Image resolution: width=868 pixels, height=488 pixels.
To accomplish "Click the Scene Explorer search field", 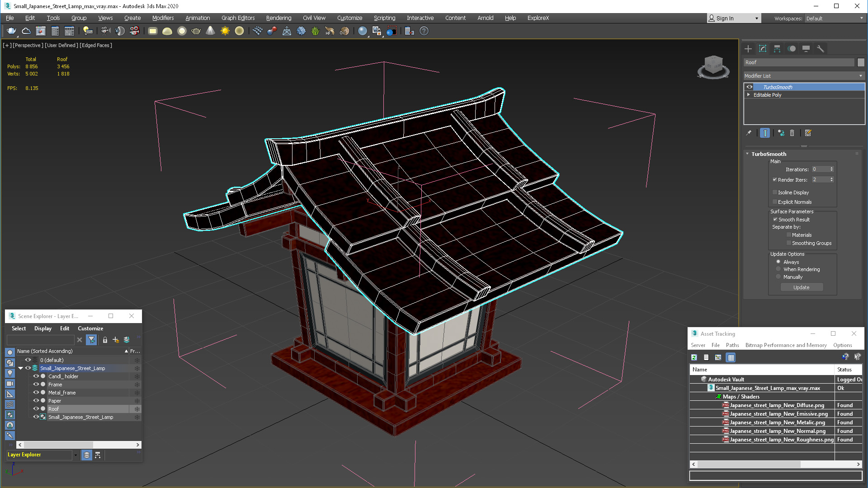I will [41, 340].
